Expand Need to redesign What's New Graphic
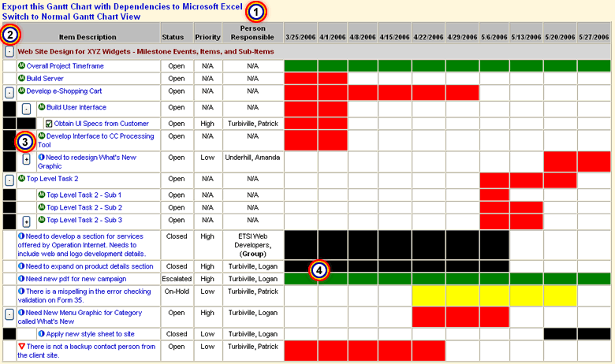Viewport: 615px width, 364px height. click(x=26, y=158)
